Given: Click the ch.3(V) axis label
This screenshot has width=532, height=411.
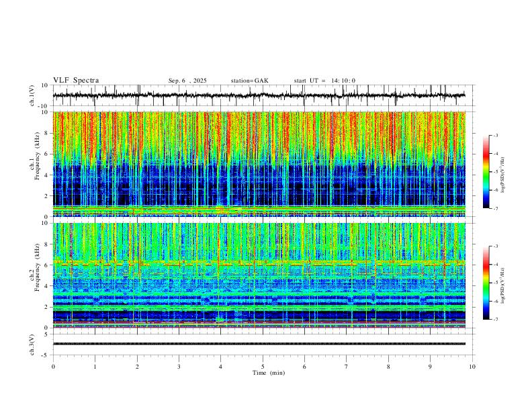Looking at the screenshot, I should pos(32,345).
